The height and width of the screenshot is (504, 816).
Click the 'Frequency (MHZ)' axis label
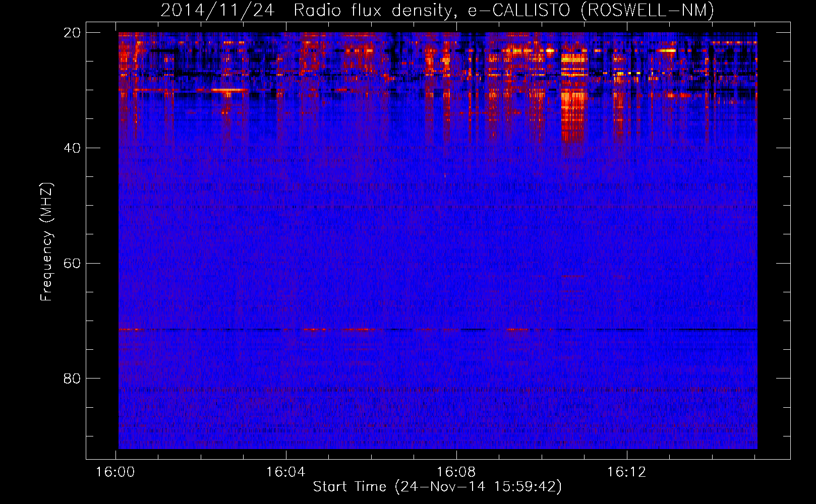(46, 242)
